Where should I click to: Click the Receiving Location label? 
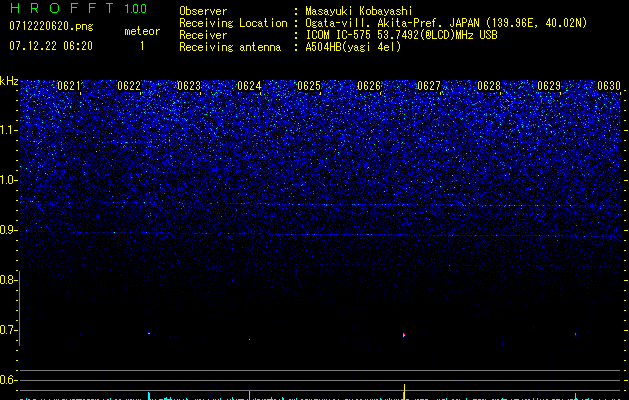click(x=233, y=23)
